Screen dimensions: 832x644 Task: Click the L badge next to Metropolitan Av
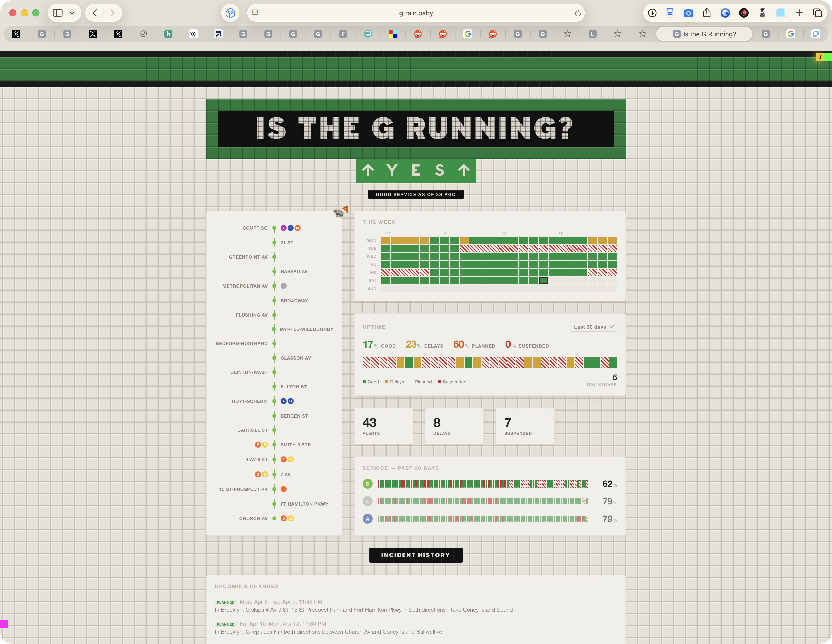(x=283, y=286)
